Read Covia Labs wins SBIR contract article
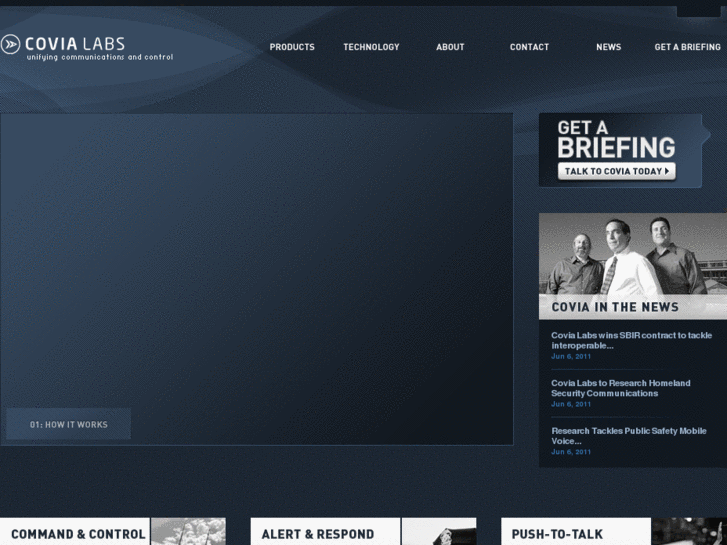Image resolution: width=727 pixels, height=545 pixels. (631, 340)
